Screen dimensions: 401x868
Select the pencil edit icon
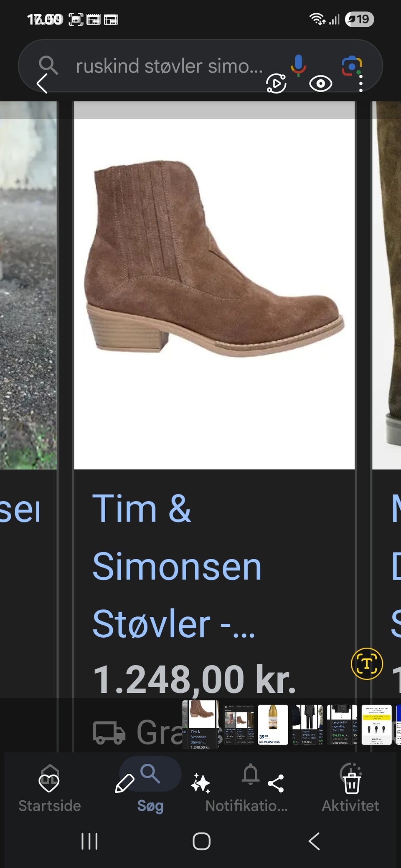coord(124,783)
